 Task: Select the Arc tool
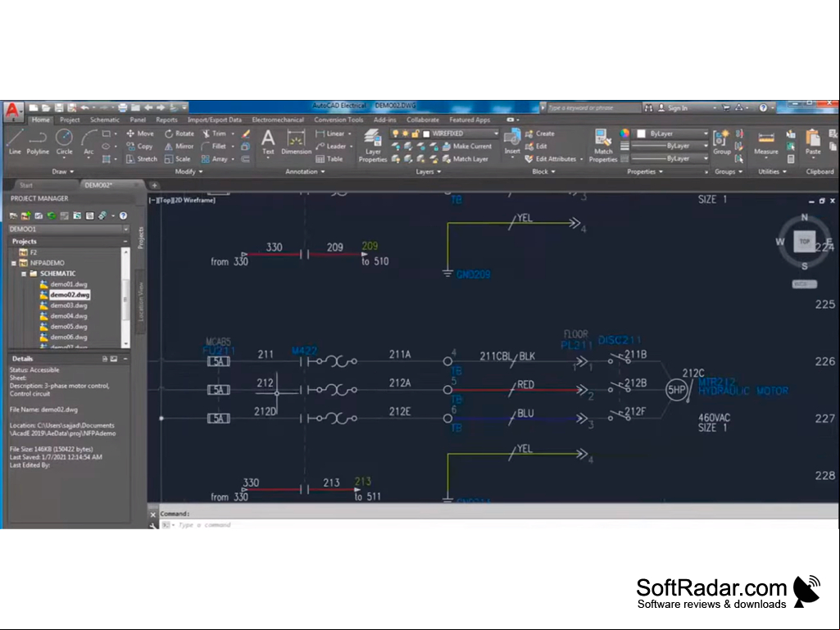point(89,142)
